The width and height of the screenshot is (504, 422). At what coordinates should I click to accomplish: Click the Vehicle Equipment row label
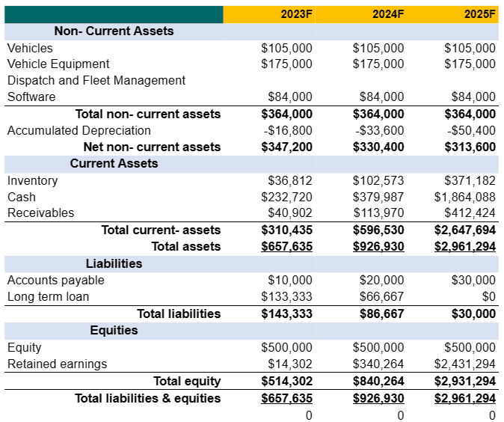pyautogui.click(x=58, y=64)
